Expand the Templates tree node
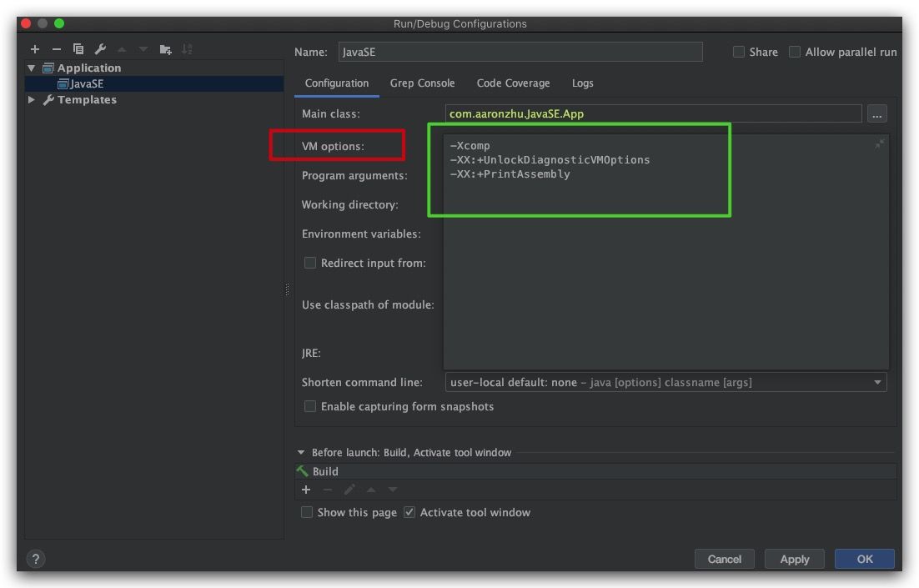The image size is (919, 588). click(x=32, y=99)
